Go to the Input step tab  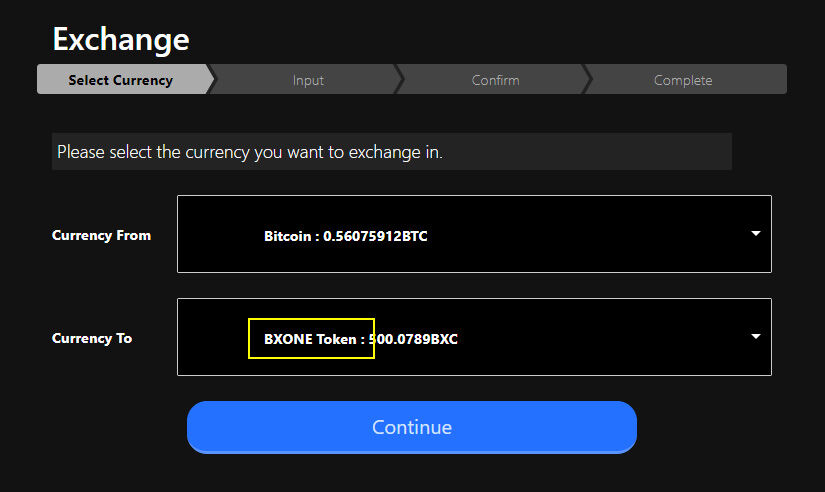(308, 80)
